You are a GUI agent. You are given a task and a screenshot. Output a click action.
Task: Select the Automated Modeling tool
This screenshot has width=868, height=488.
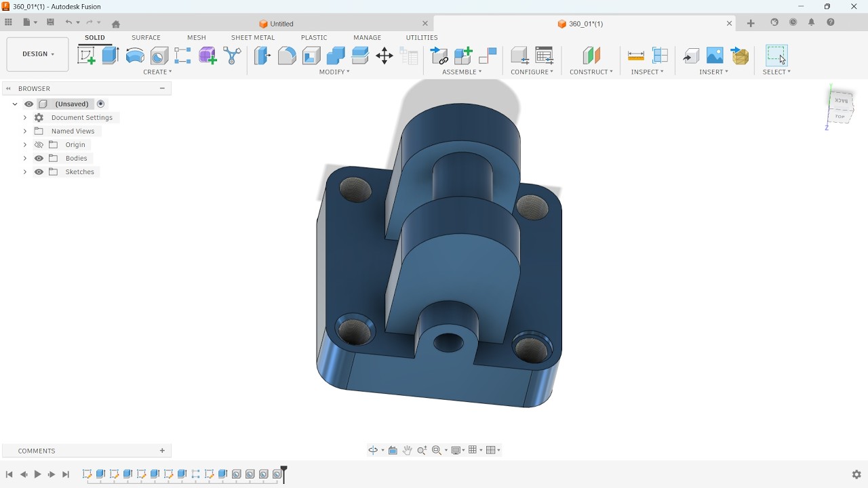(232, 56)
